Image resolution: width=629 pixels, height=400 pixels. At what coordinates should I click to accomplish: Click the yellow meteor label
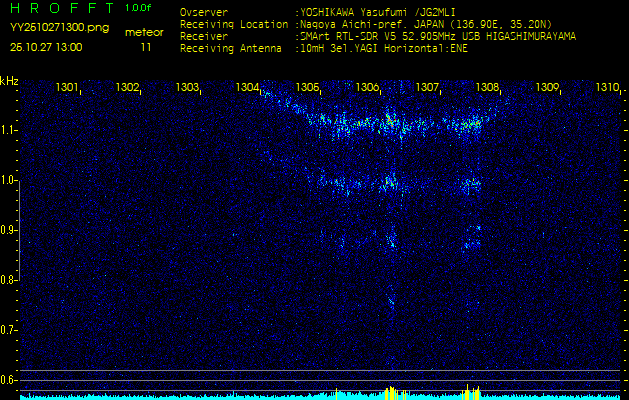point(145,32)
